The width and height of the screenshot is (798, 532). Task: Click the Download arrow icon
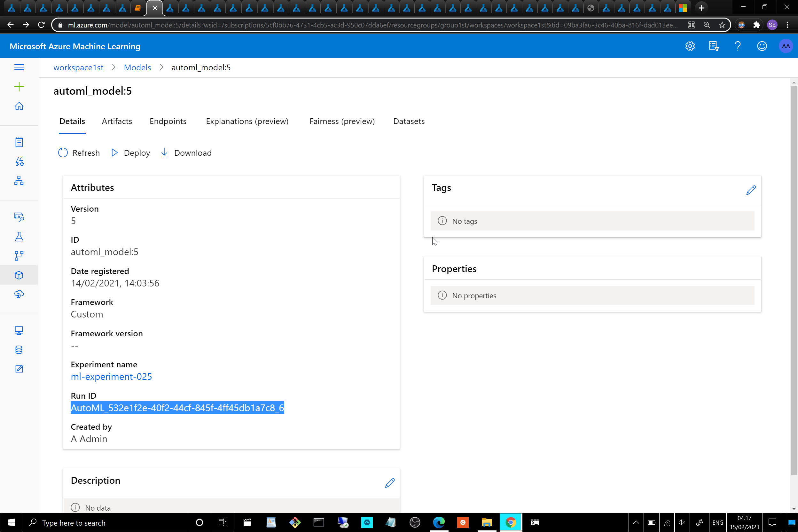point(164,153)
